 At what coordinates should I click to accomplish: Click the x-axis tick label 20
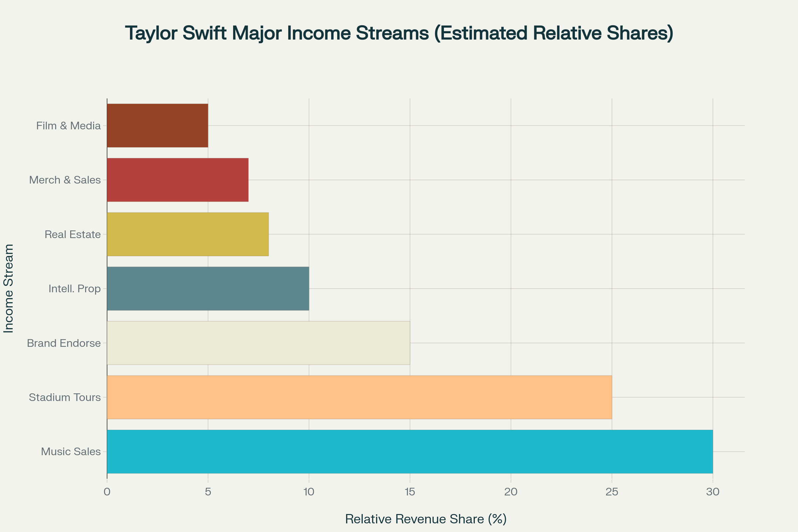511,492
